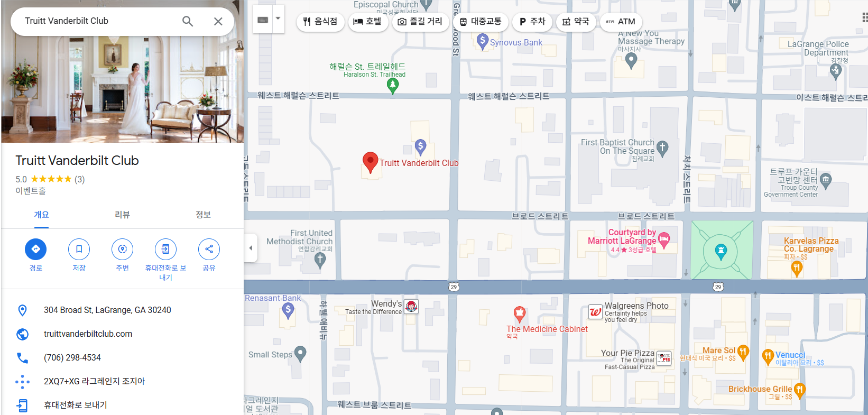Filter map by 호텔 hotels
Viewport: 868px width, 415px height.
coord(367,22)
